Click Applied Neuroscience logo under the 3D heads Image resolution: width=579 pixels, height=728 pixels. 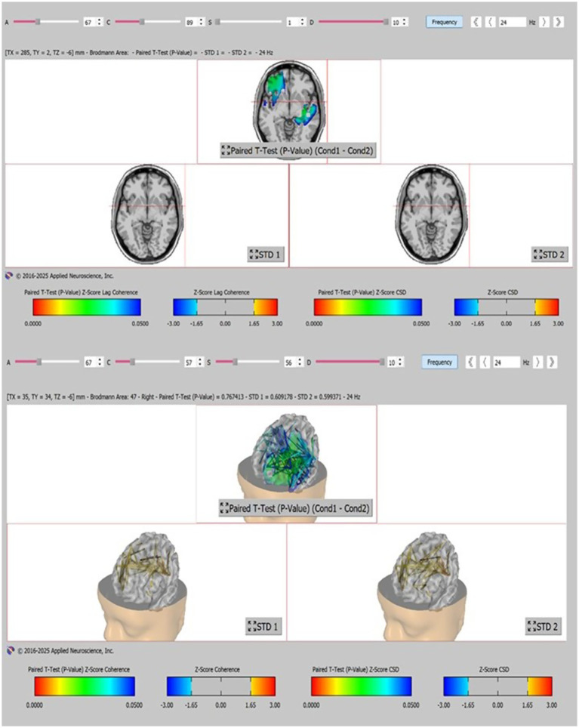(x=11, y=651)
